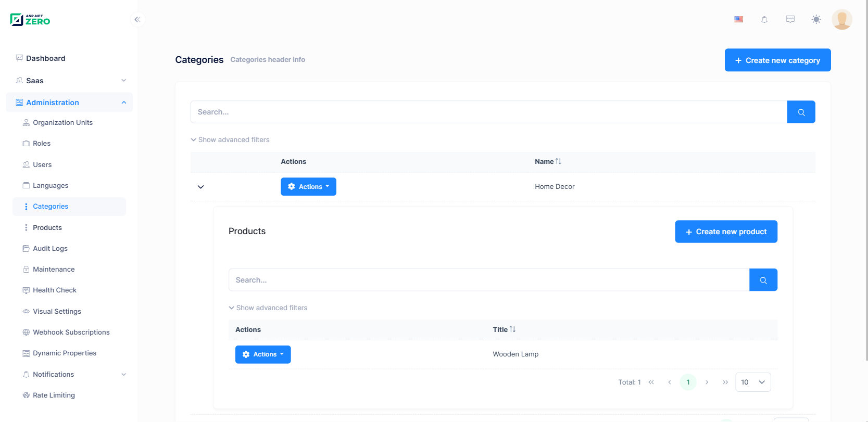Open the Users page
The image size is (868, 422).
click(42, 165)
